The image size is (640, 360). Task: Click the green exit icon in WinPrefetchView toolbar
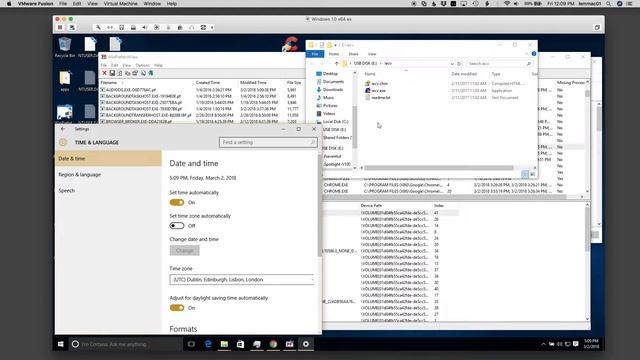click(151, 73)
